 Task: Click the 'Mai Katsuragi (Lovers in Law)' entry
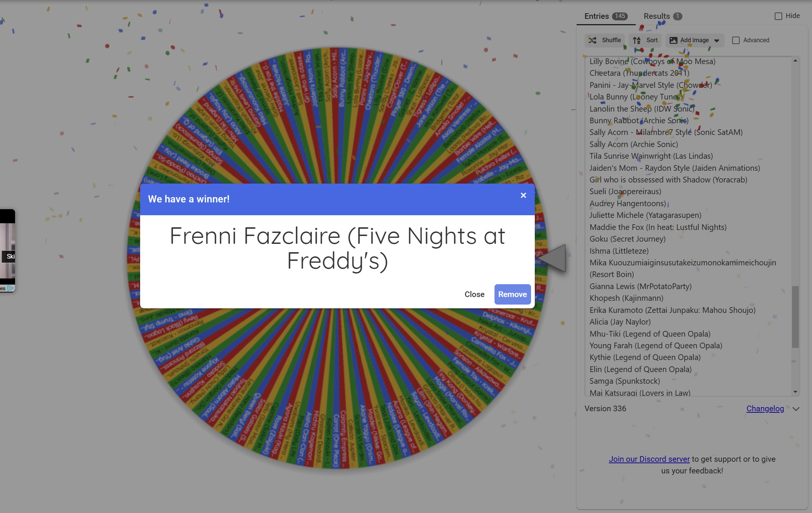[640, 393]
